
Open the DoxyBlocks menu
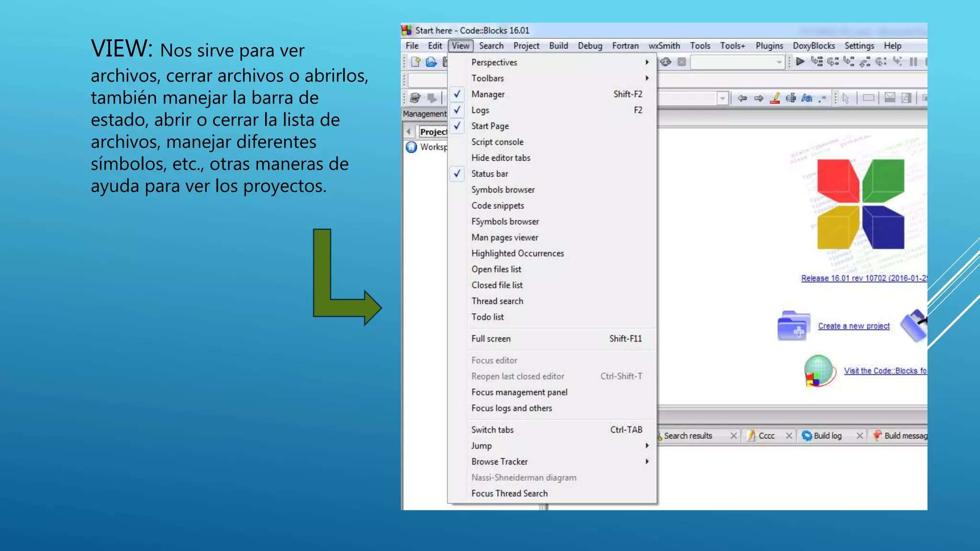click(x=813, y=45)
